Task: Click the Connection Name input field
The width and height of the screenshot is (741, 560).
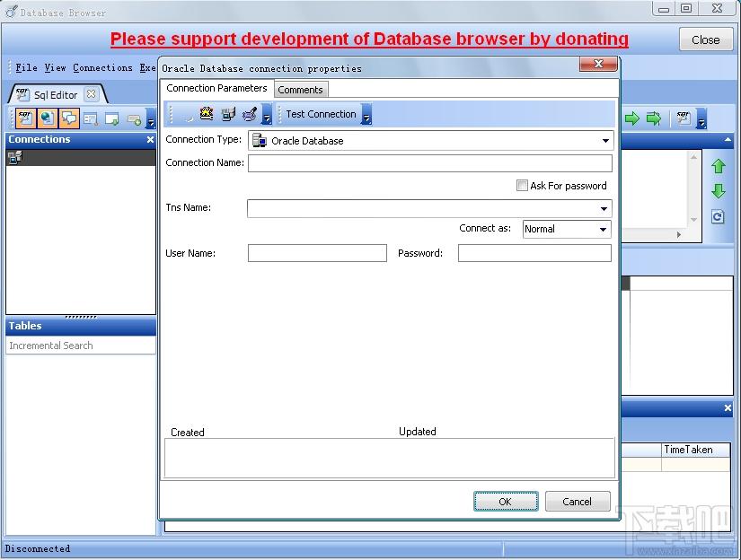Action: tap(430, 163)
